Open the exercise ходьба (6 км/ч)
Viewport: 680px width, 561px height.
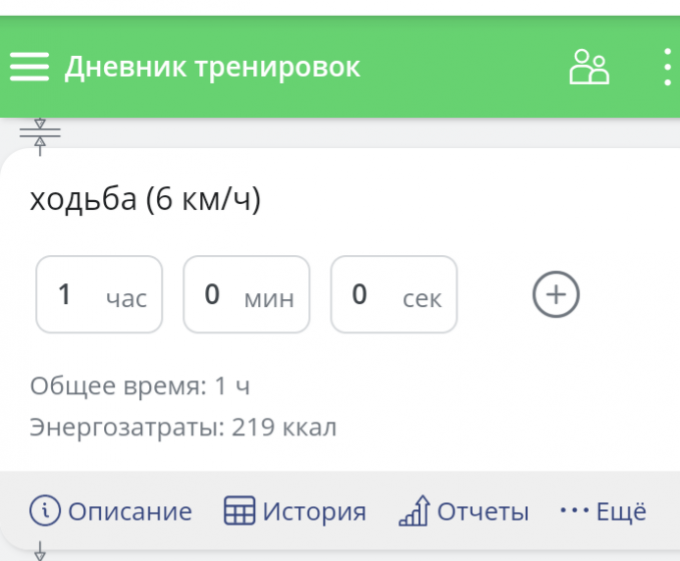146,199
